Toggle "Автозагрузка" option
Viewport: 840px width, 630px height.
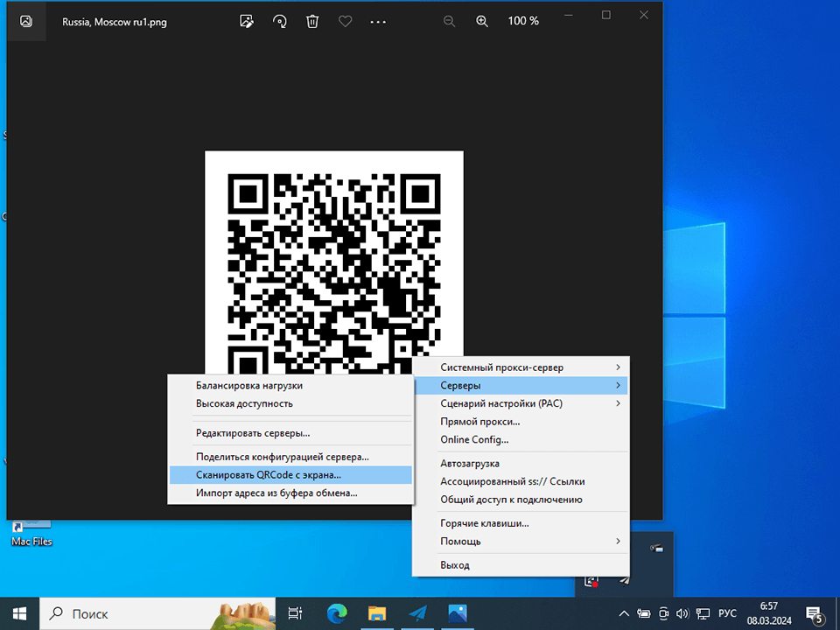pyautogui.click(x=521, y=463)
